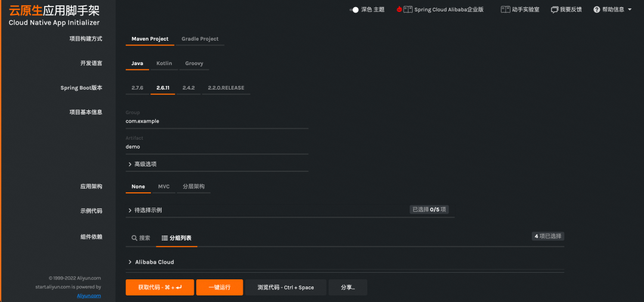
Task: Open the 动手实验室 link
Action: [526, 10]
